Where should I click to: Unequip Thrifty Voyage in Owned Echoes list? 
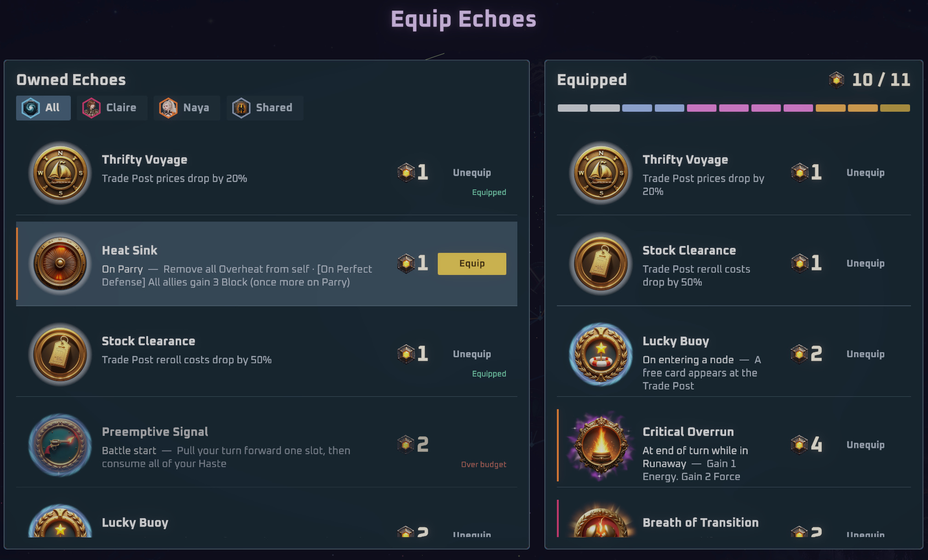(x=472, y=173)
